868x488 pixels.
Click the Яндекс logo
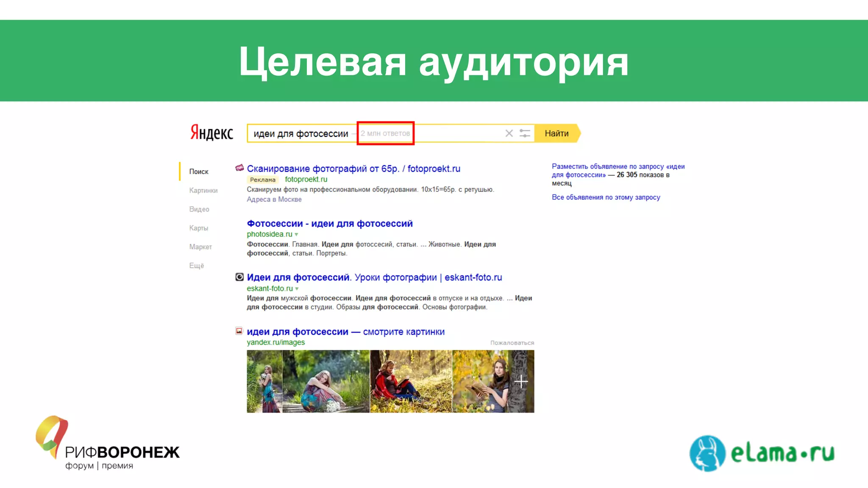pyautogui.click(x=211, y=133)
